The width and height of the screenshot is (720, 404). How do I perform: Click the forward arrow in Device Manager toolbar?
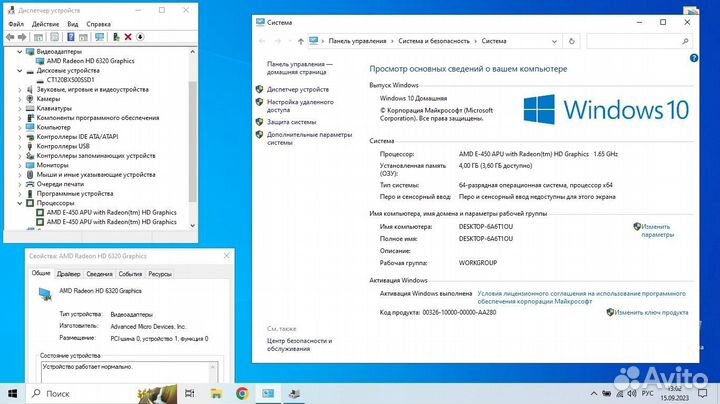[22, 37]
